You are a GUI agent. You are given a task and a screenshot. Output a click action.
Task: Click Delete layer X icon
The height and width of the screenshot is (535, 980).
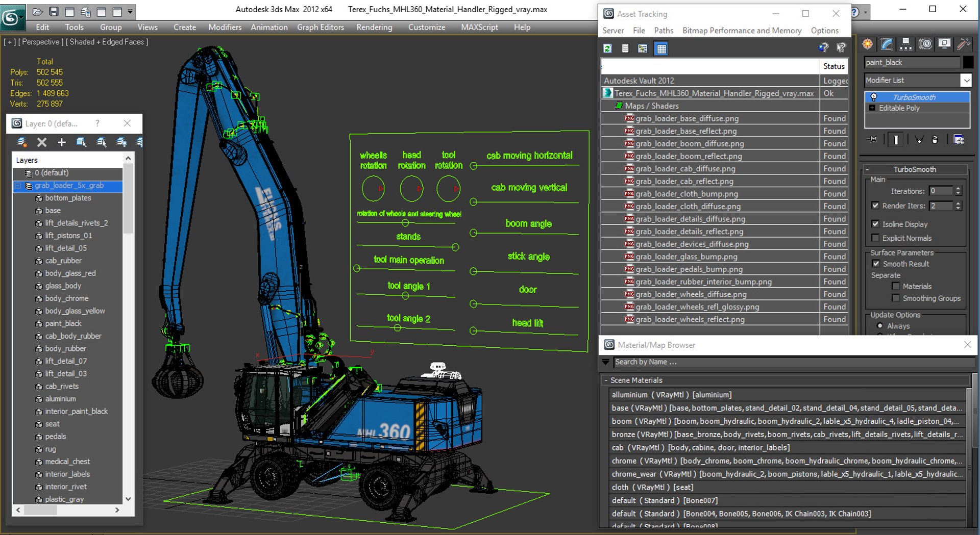(42, 142)
